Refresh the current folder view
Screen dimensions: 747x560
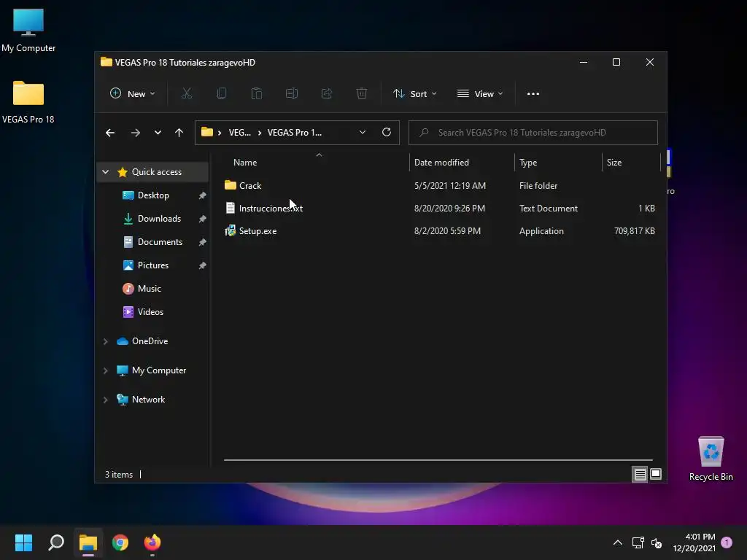pyautogui.click(x=387, y=133)
